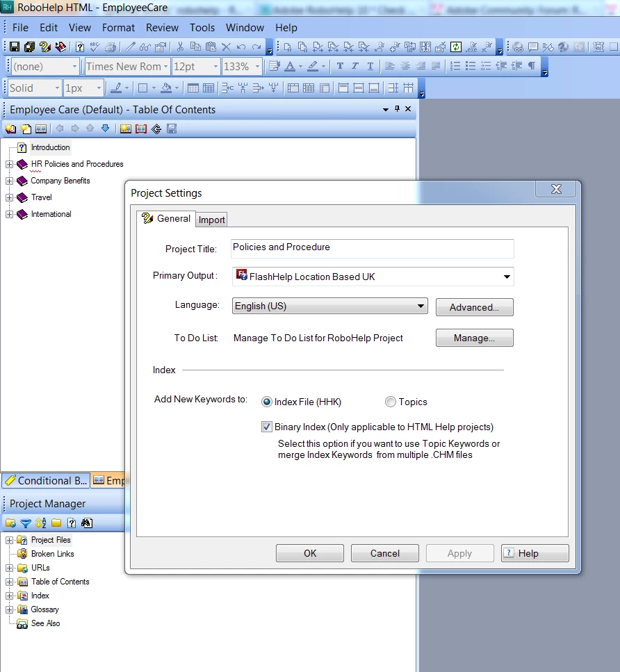Image resolution: width=620 pixels, height=672 pixels.
Task: Click the insert table icon
Action: tap(193, 88)
